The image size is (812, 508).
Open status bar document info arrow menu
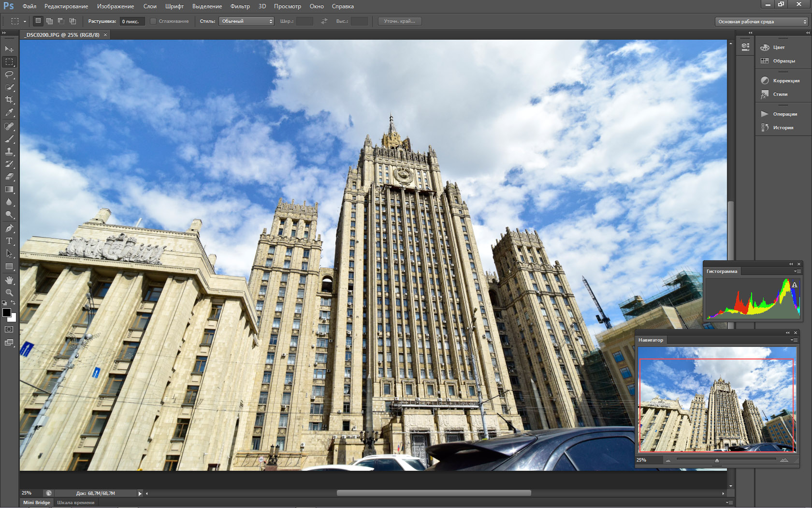click(x=140, y=493)
